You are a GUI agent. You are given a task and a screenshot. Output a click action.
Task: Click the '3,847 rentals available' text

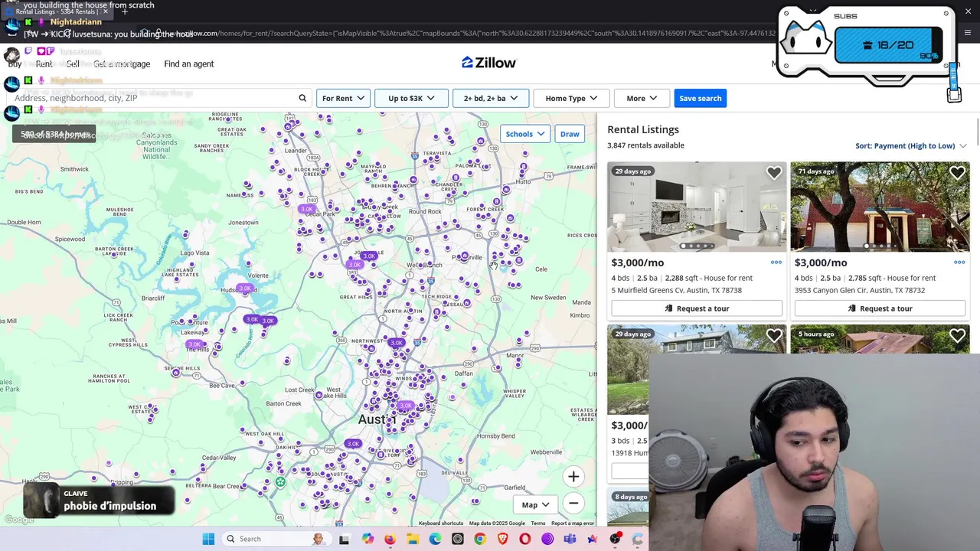coord(645,145)
